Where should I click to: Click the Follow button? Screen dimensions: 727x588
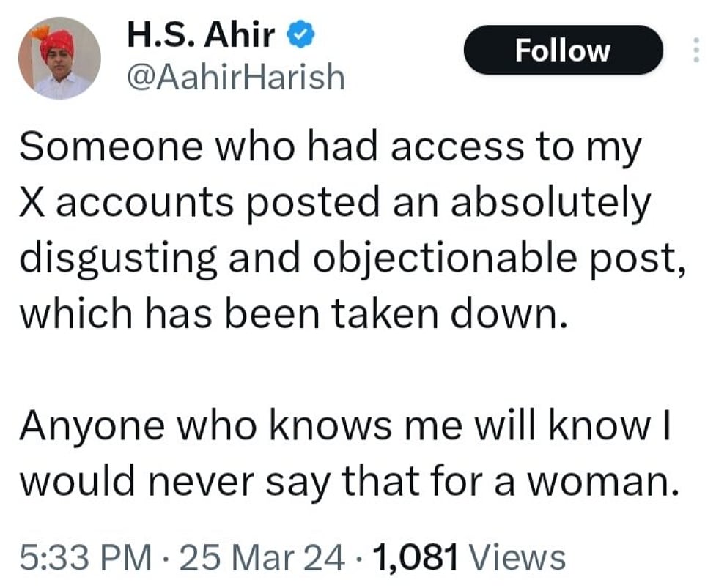(562, 50)
